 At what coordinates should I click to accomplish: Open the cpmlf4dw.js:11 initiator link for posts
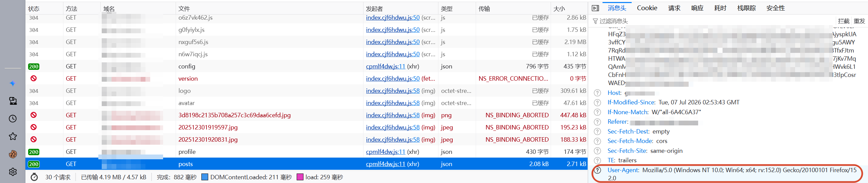click(386, 164)
